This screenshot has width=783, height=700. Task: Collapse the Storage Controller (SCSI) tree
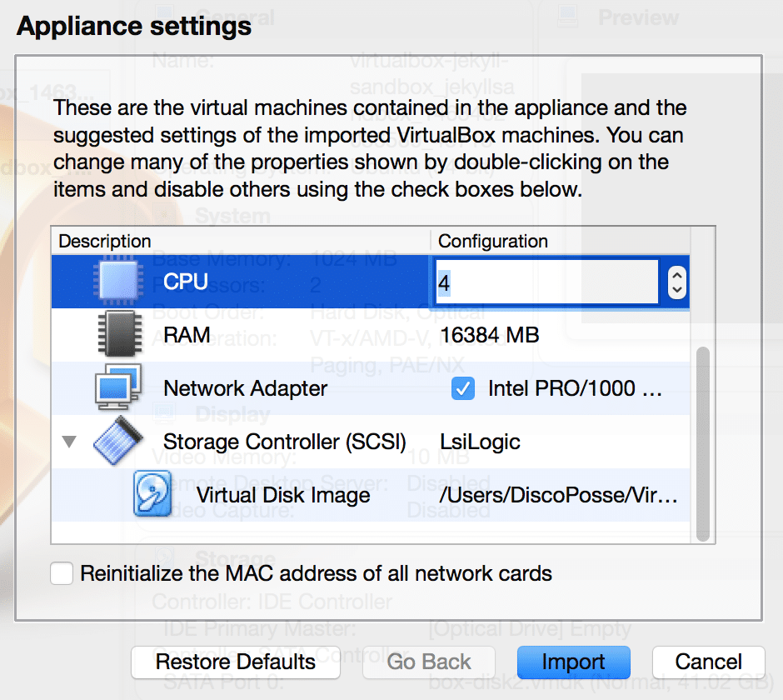pyautogui.click(x=70, y=442)
